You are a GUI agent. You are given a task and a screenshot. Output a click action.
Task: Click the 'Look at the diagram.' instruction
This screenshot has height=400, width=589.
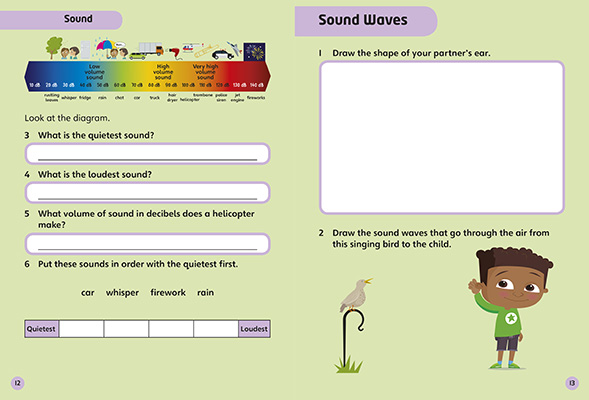pyautogui.click(x=67, y=118)
